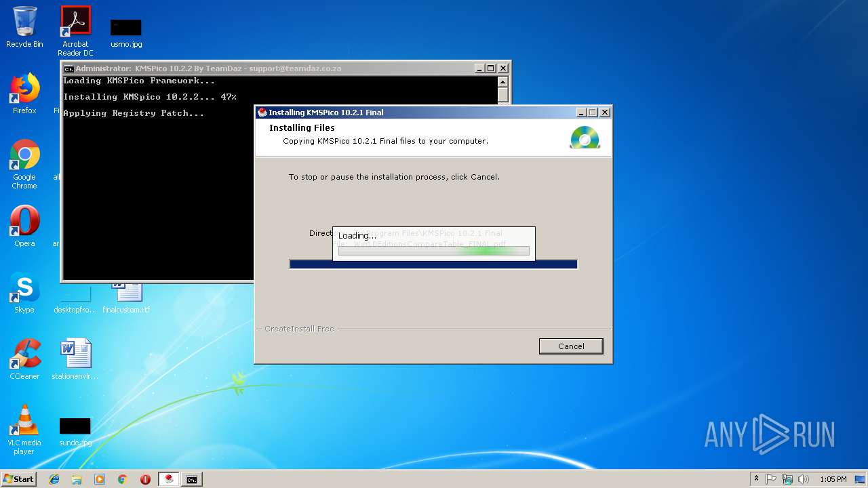868x488 pixels.
Task: Select the desktopfro desktop file
Action: click(x=75, y=298)
